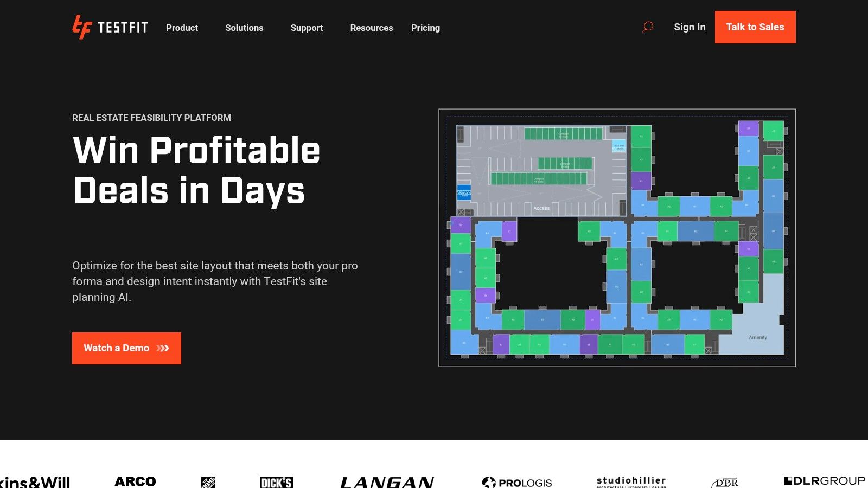Screen dimensions: 868x488
Task: Go to the Pricing page
Action: 425,28
